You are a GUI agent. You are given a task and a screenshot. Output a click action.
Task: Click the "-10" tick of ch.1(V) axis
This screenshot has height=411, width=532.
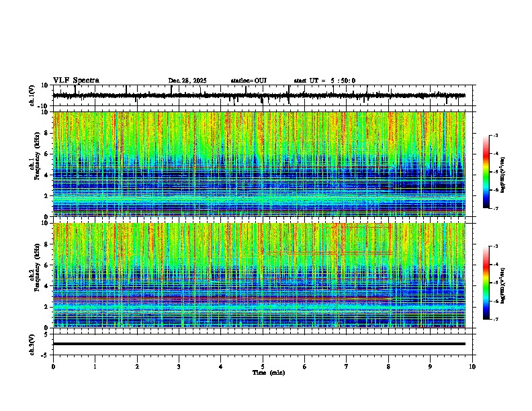tap(43, 106)
